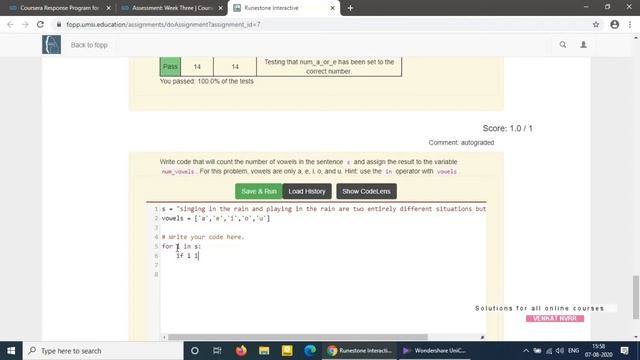Open the clock and date in tray
Screen dimensions: 640x360
click(x=598, y=351)
